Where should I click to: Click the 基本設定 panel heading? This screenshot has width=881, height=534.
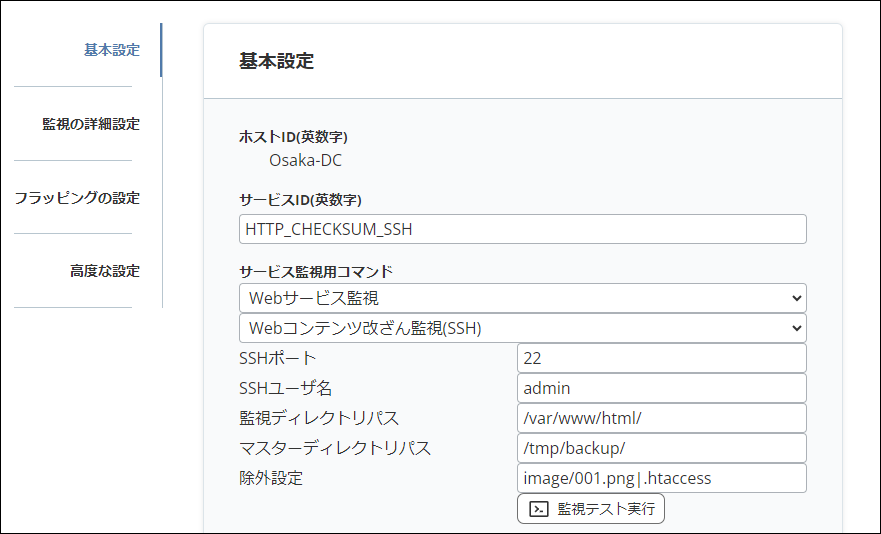coord(276,62)
